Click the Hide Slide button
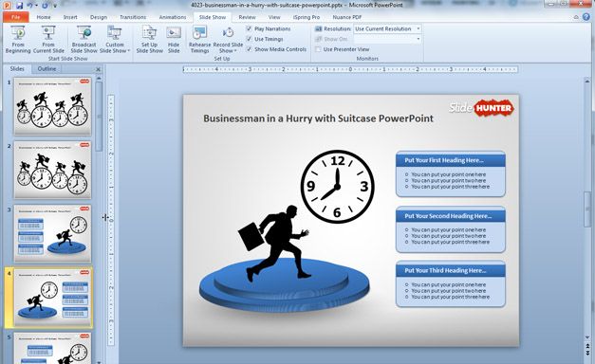Screen dimensions: 595x364 pyautogui.click(x=174, y=40)
